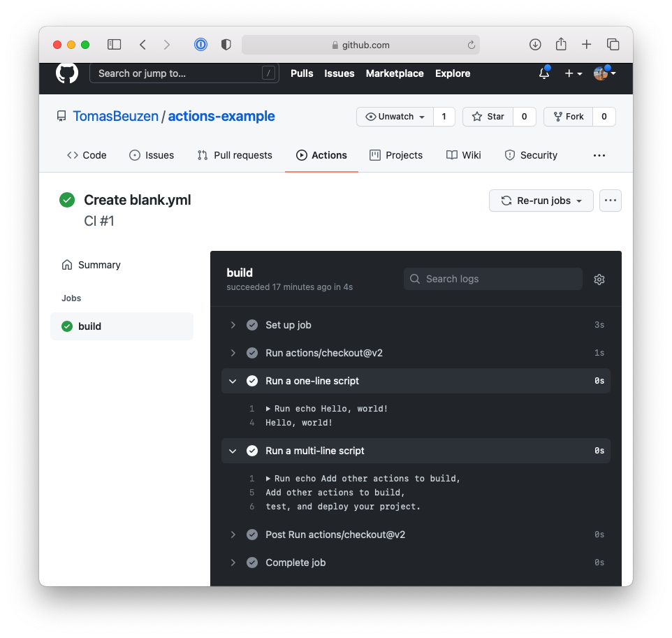This screenshot has width=672, height=638.
Task: Open the Pull requests tab
Action: [x=235, y=155]
